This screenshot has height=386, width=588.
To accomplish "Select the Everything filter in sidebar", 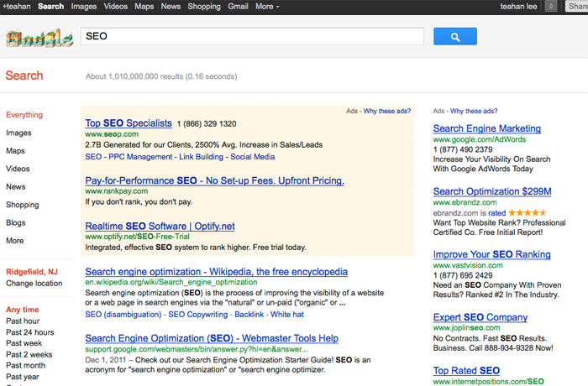I will (x=24, y=115).
